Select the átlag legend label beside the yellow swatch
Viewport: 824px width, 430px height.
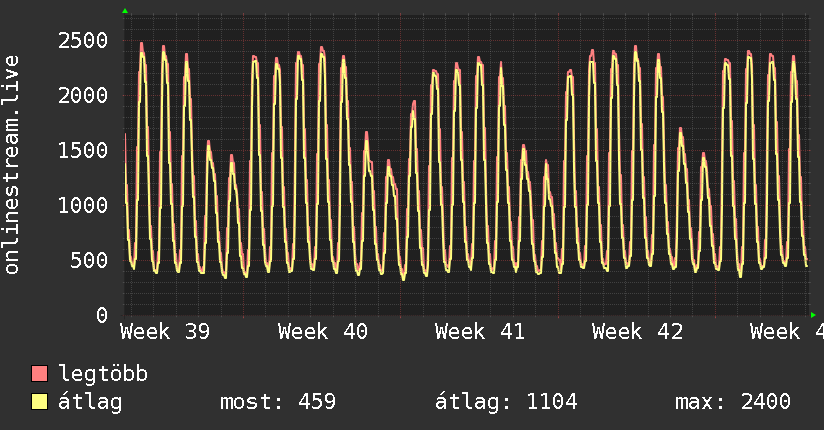tap(90, 402)
